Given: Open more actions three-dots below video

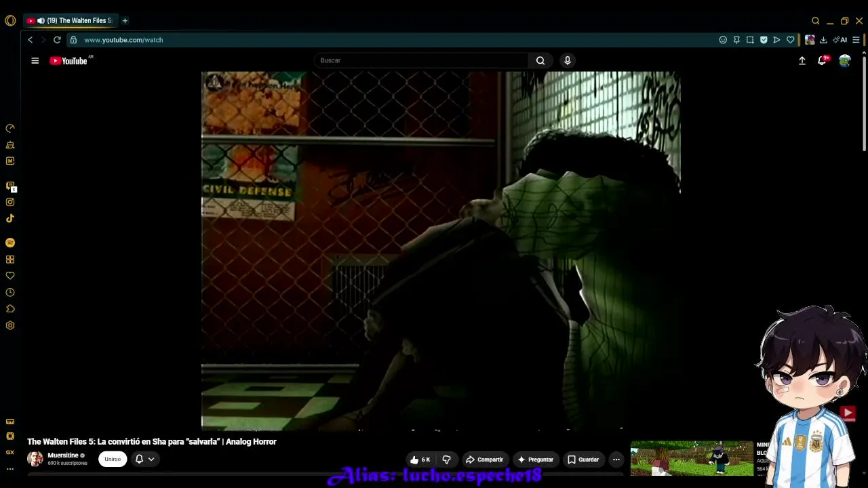Looking at the screenshot, I should 616,460.
